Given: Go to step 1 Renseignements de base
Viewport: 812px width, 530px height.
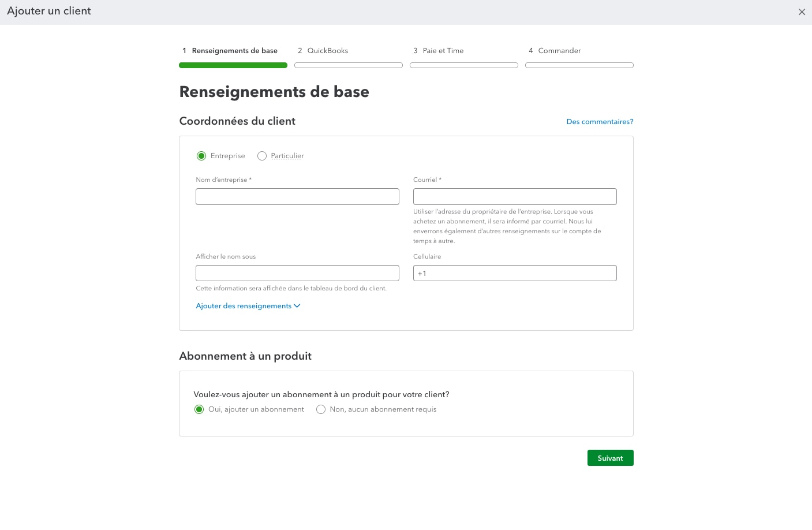Looking at the screenshot, I should (229, 51).
